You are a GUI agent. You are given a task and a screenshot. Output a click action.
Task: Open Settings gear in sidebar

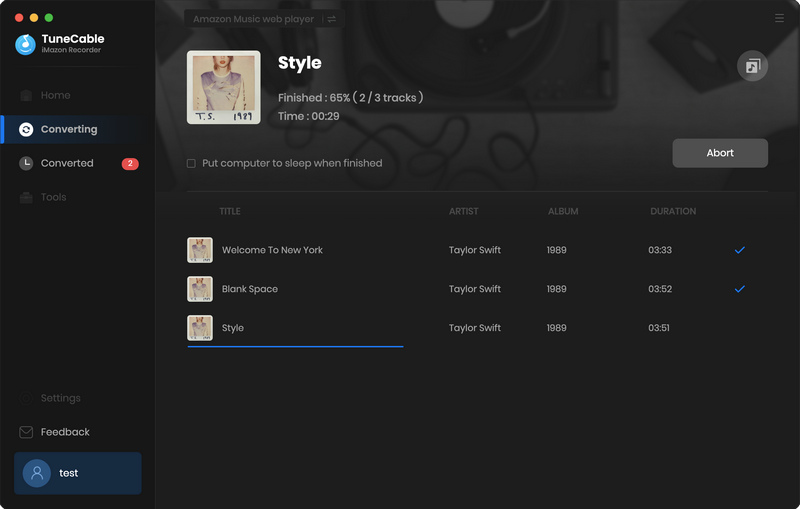26,398
